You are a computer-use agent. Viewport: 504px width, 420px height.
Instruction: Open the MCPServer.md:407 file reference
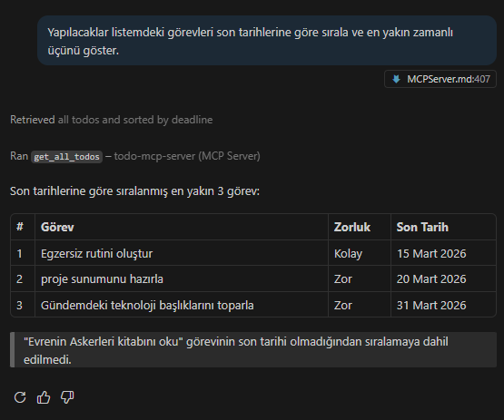440,79
